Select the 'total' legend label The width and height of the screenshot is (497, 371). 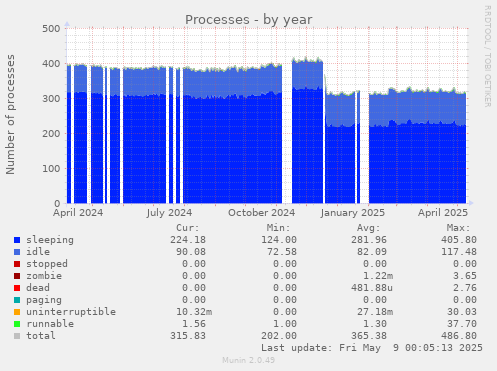click(x=41, y=336)
